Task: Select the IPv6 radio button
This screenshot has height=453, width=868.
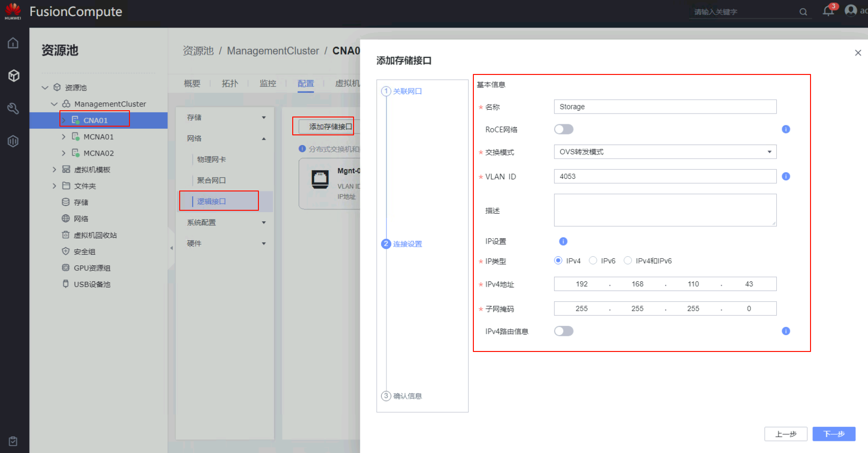Action: click(x=593, y=261)
